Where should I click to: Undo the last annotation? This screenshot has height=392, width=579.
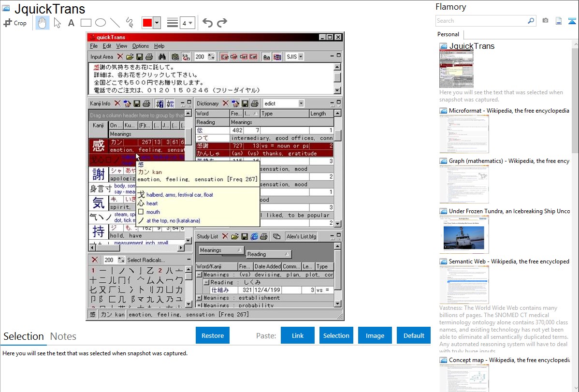point(207,23)
